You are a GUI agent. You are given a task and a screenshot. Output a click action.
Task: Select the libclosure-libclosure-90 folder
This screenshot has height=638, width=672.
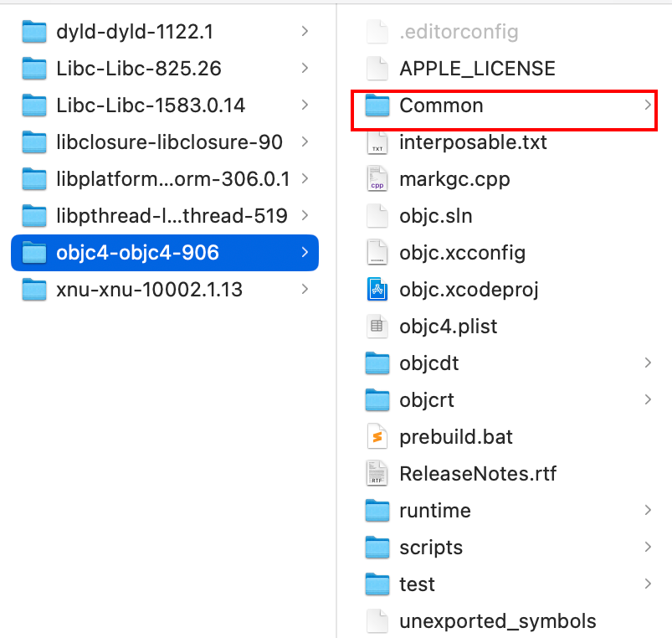tap(169, 142)
